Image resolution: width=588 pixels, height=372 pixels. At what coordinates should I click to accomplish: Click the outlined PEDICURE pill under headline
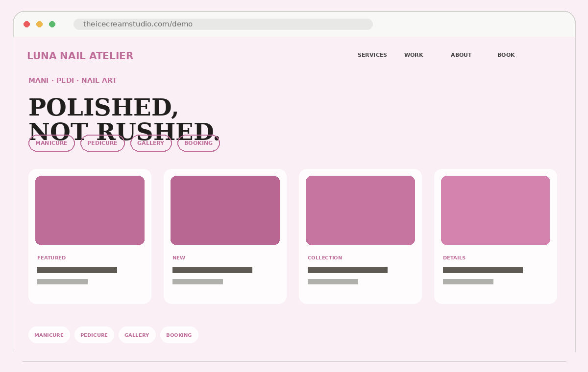pyautogui.click(x=102, y=143)
